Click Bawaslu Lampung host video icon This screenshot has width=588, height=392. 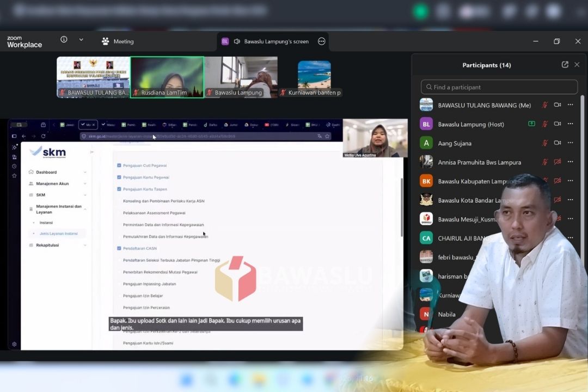(558, 124)
